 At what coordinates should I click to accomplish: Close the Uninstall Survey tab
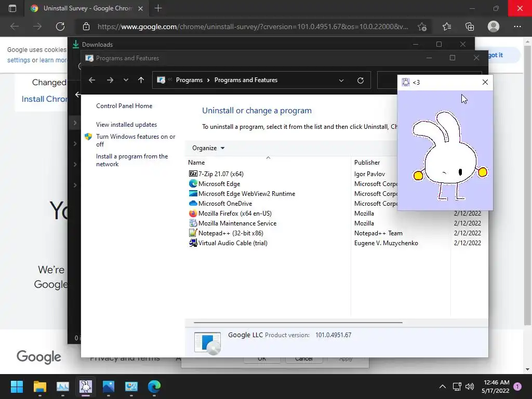[x=140, y=8]
